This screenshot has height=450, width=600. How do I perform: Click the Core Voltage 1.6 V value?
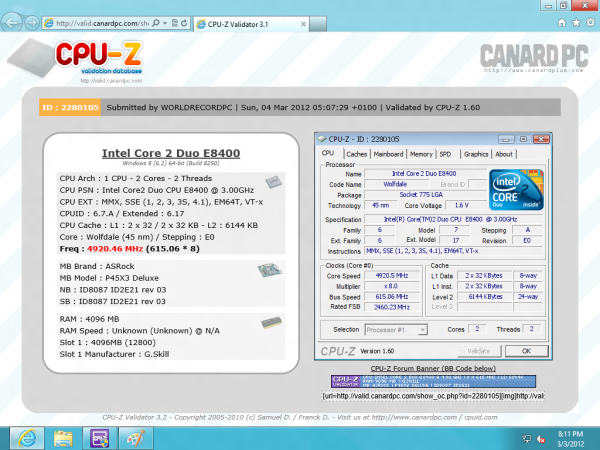[461, 205]
